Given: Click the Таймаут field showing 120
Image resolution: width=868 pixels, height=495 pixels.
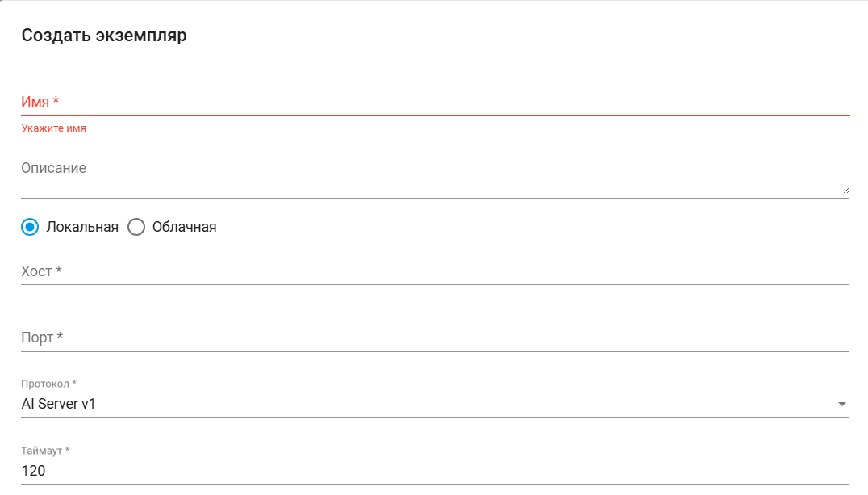Looking at the screenshot, I should (x=436, y=471).
